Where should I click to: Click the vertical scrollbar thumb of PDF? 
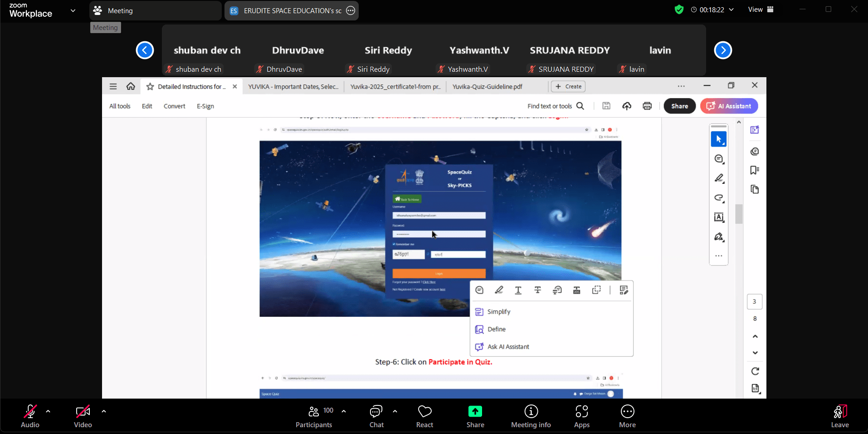tap(739, 214)
